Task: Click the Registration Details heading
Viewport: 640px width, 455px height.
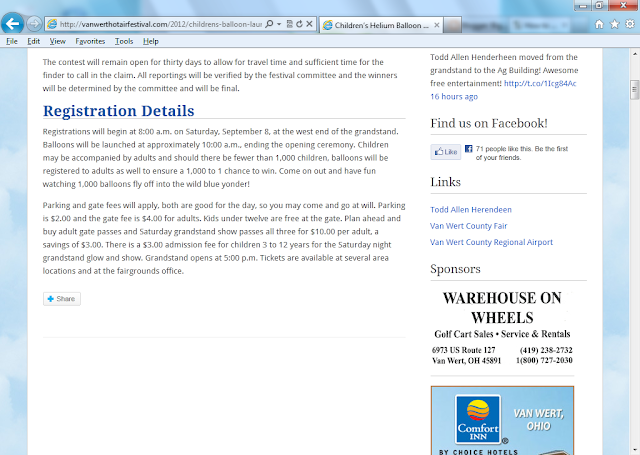Action: coord(118,111)
